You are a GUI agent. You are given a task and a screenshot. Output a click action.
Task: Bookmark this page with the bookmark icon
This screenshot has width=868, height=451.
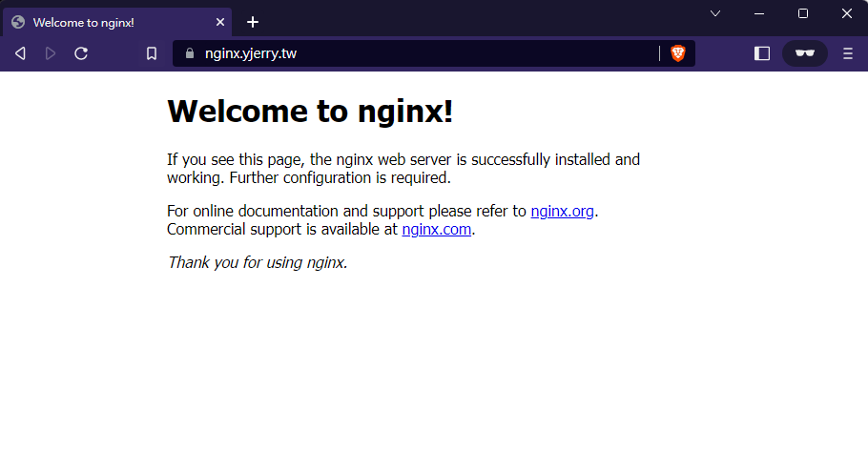(152, 53)
